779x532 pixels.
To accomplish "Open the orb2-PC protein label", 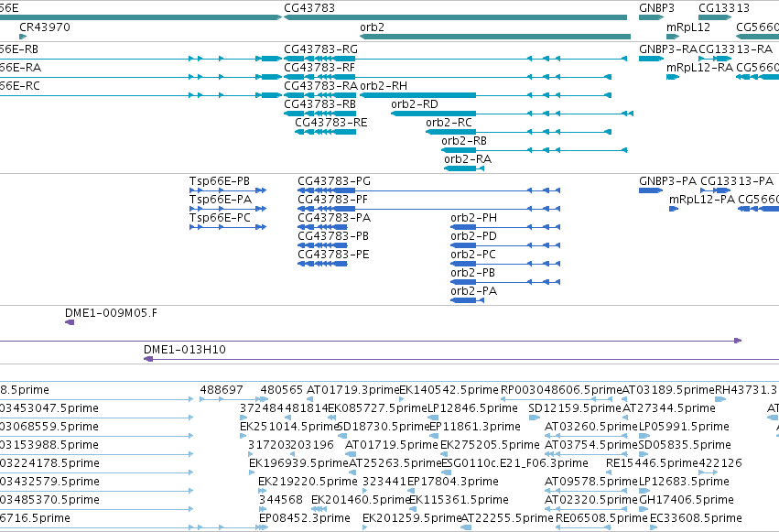I will [x=473, y=255].
